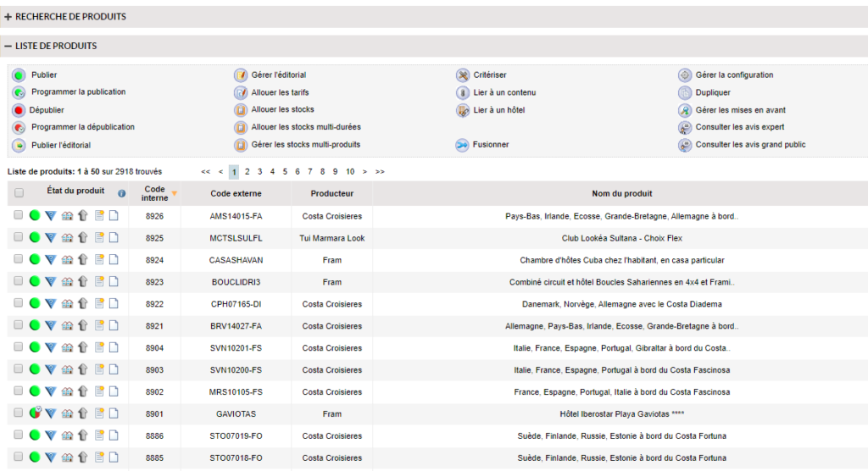
Task: Click the red Dépublier icon
Action: click(19, 110)
